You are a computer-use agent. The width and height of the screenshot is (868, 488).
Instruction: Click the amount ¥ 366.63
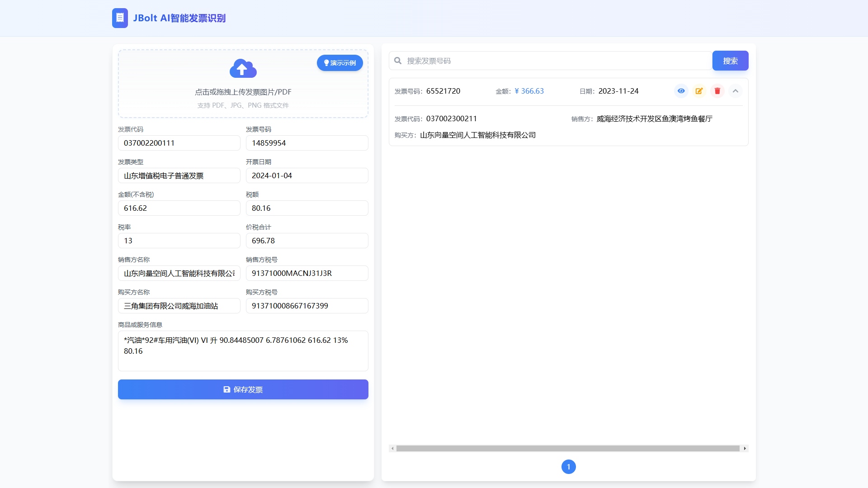pyautogui.click(x=529, y=91)
